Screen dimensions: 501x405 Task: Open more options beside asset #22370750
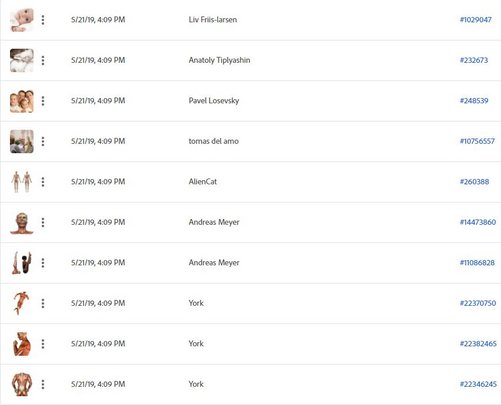43,303
